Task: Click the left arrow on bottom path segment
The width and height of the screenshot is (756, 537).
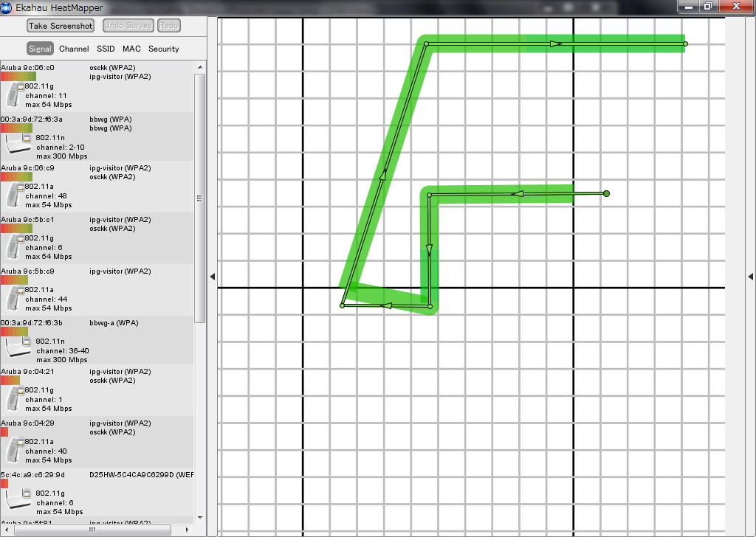Action: [x=385, y=306]
